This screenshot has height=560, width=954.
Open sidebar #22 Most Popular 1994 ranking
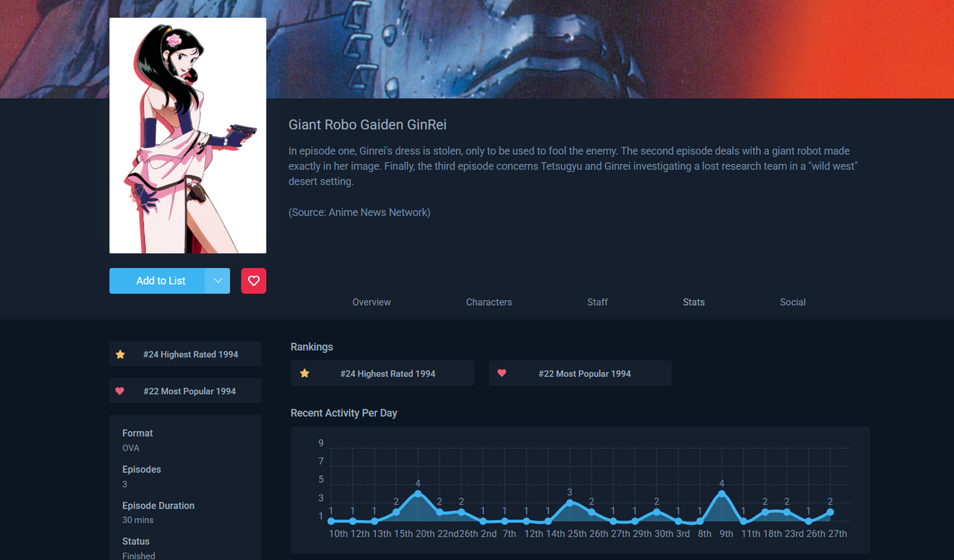pos(186,390)
